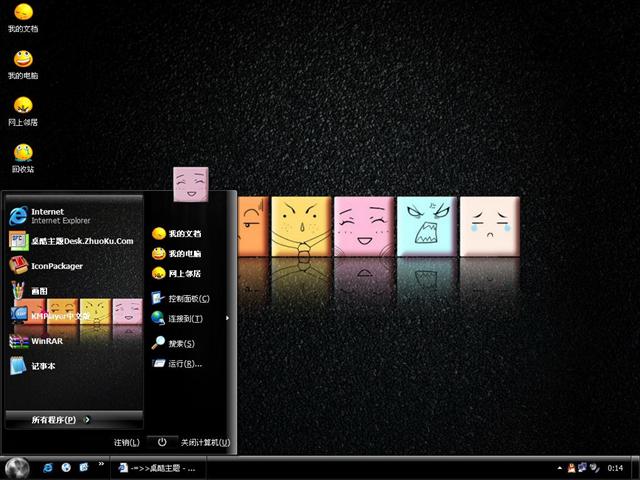640x480 pixels.
Task: Switch to the 桌酷主题 taskbar window
Action: click(160, 467)
